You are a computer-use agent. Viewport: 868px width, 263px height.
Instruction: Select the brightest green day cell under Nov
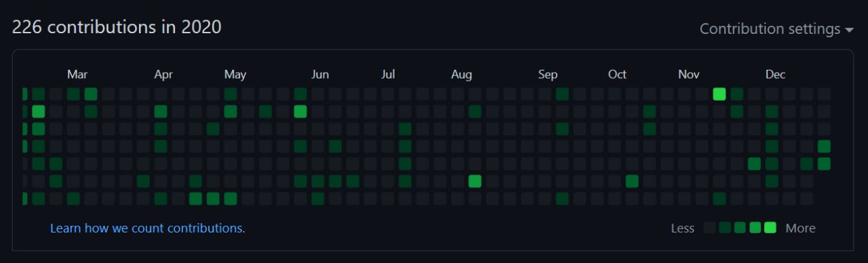719,94
